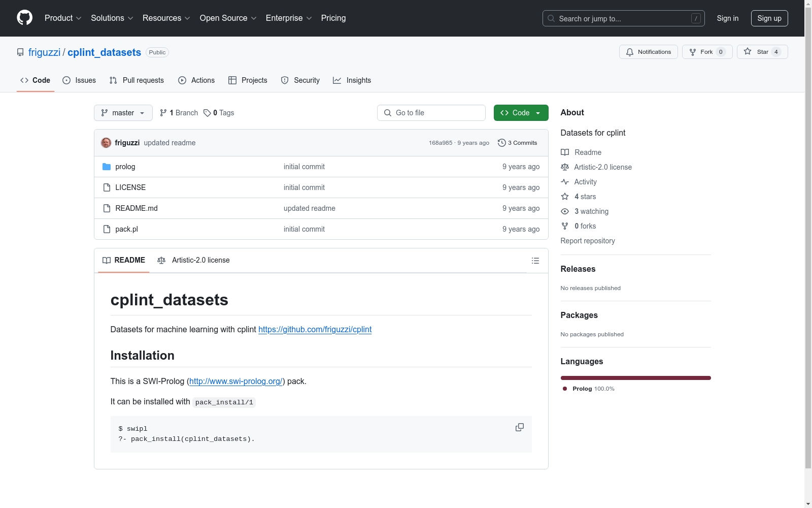Open the friguzzi owner link
The width and height of the screenshot is (812, 508).
(x=44, y=52)
